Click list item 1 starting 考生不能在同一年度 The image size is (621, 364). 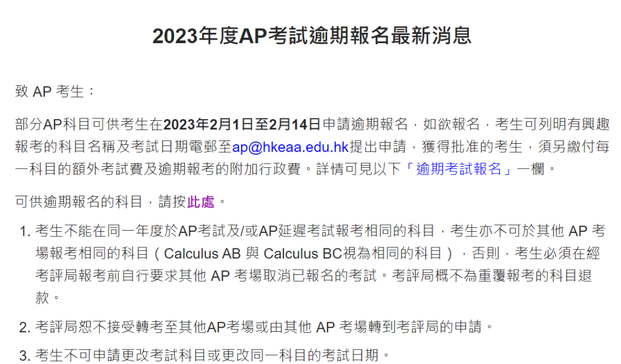point(320,264)
